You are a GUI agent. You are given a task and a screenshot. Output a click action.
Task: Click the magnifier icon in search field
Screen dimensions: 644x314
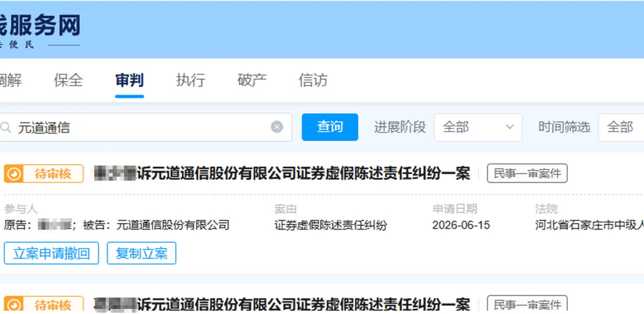point(5,127)
